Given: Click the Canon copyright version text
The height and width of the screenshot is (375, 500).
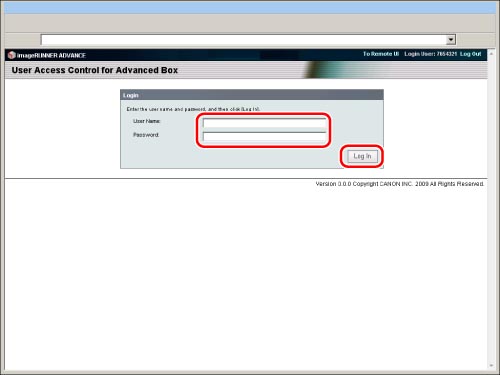Looking at the screenshot, I should (x=399, y=184).
